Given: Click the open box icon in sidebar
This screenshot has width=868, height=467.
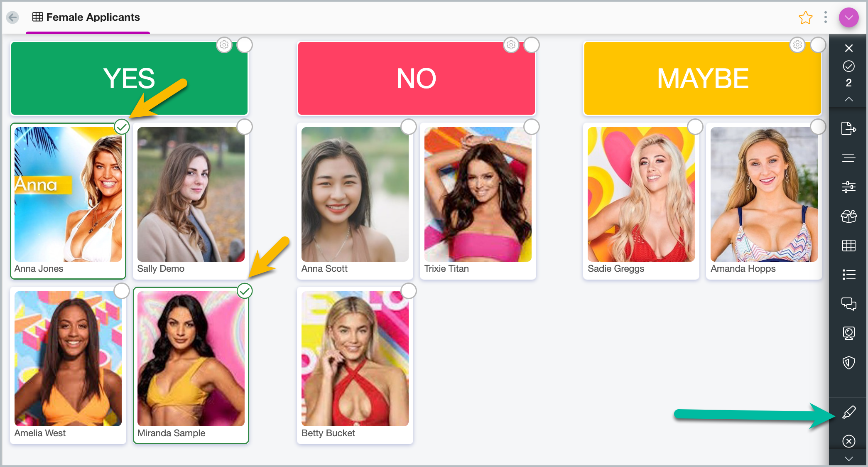Looking at the screenshot, I should pos(848,216).
